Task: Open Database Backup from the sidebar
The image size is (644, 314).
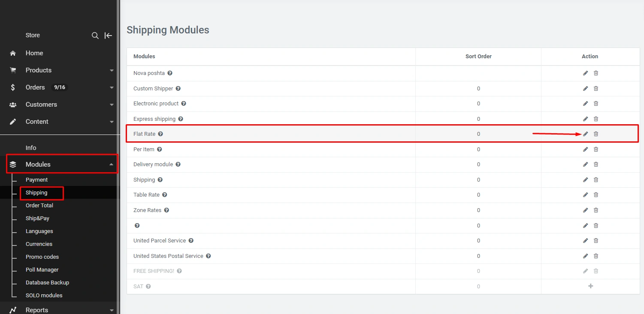Action: [47, 283]
